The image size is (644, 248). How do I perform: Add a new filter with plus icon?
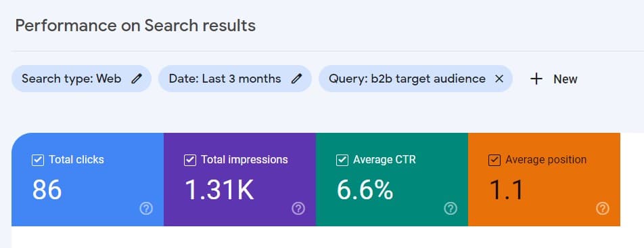(536, 79)
